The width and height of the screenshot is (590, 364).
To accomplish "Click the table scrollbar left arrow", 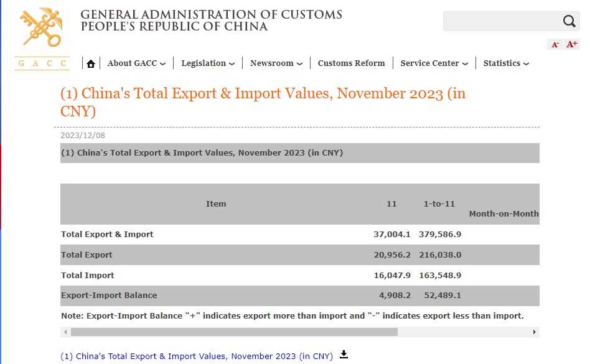I will pyautogui.click(x=65, y=332).
